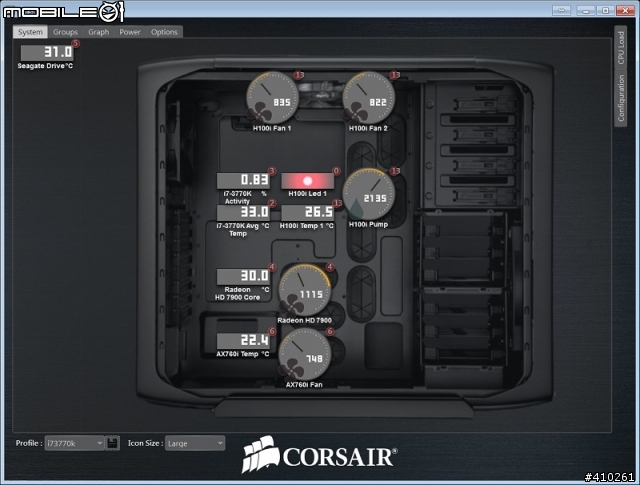Expand the Configuration side panel
Image resolution: width=640 pixels, height=485 pixels.
[620, 98]
